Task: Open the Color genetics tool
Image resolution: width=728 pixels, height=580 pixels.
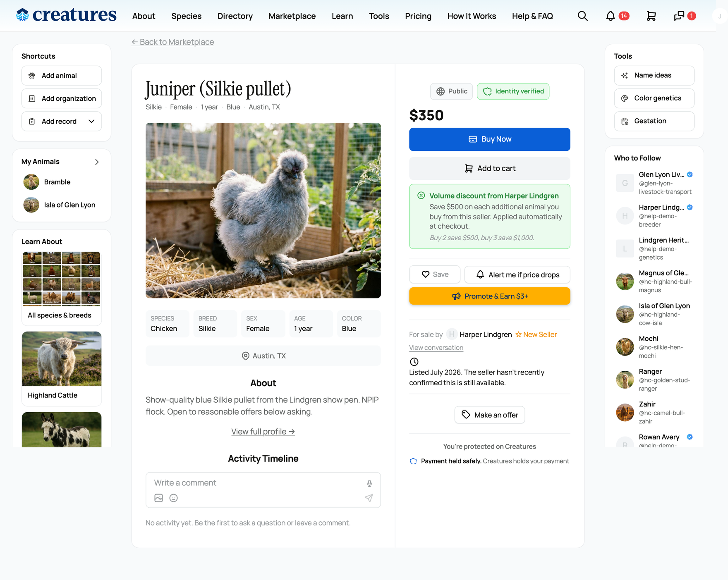Action: click(654, 98)
